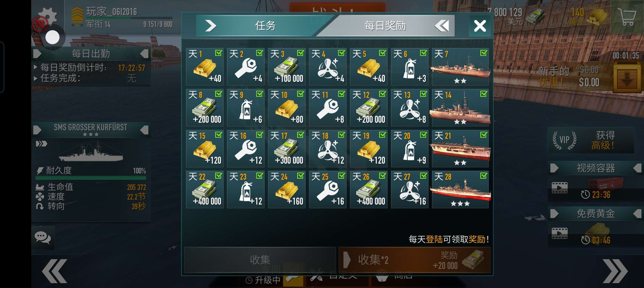The height and width of the screenshot is (288, 644).
Task: Toggle the Day 1 green checkmark
Action: coord(219,53)
